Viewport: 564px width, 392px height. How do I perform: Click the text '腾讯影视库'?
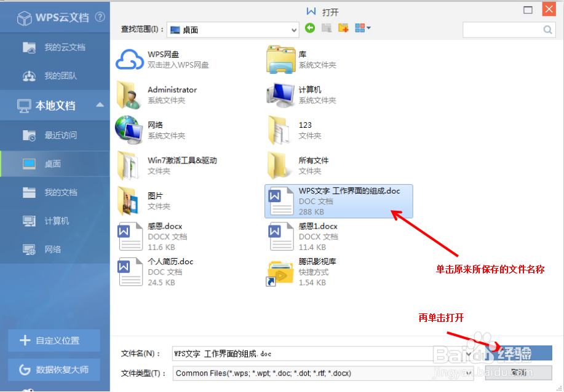317,261
